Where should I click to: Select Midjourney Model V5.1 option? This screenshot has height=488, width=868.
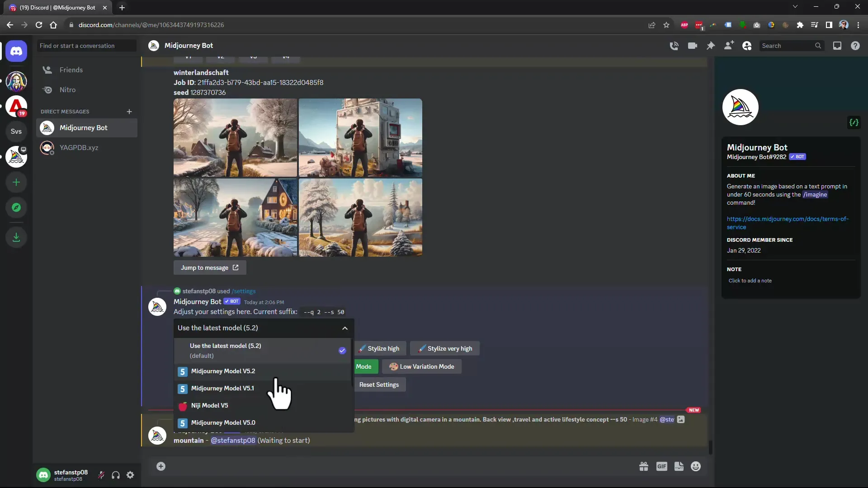(222, 388)
